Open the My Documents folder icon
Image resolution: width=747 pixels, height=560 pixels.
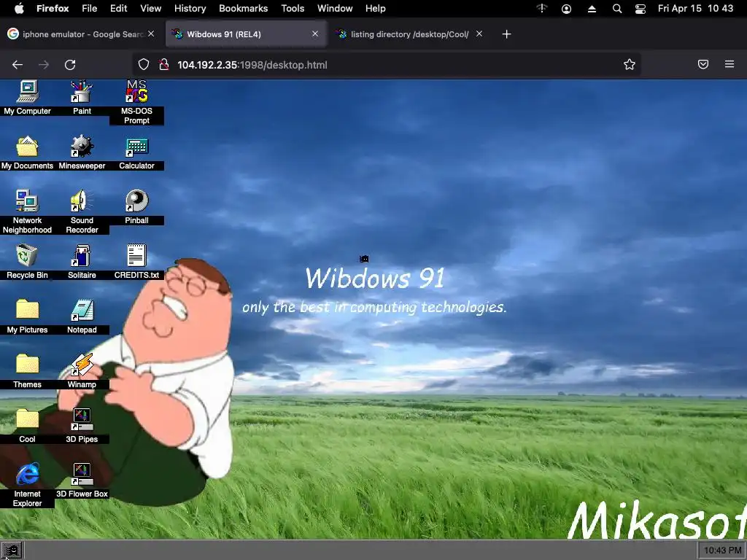[x=27, y=152]
